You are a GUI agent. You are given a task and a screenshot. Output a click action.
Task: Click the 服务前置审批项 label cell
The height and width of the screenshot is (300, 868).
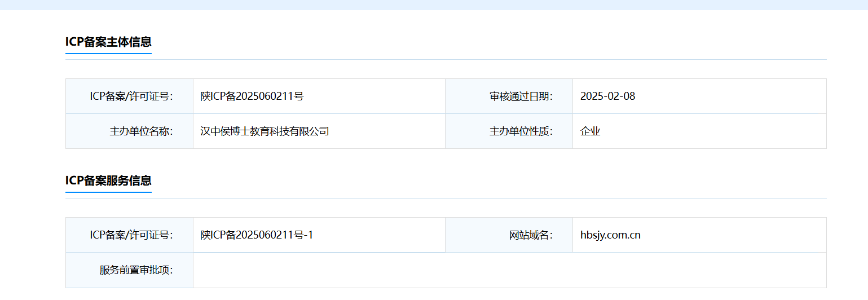click(x=129, y=270)
